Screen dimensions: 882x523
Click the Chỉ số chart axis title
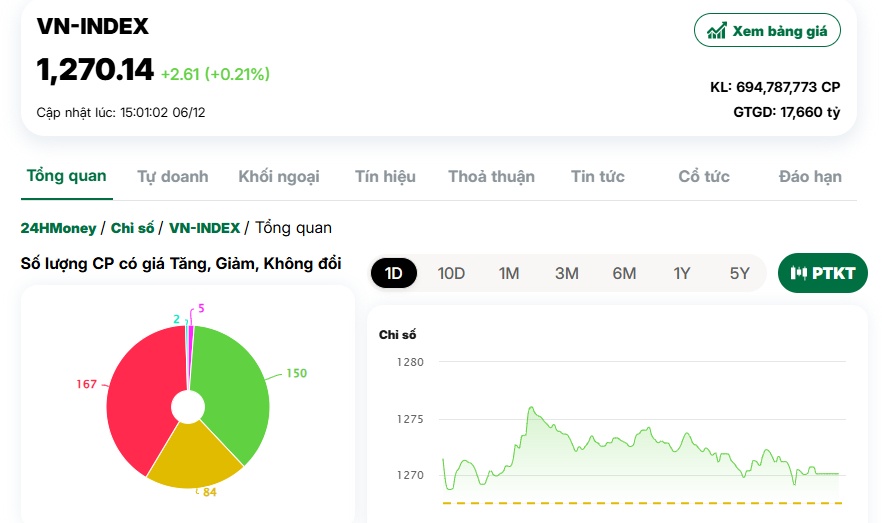pos(397,335)
